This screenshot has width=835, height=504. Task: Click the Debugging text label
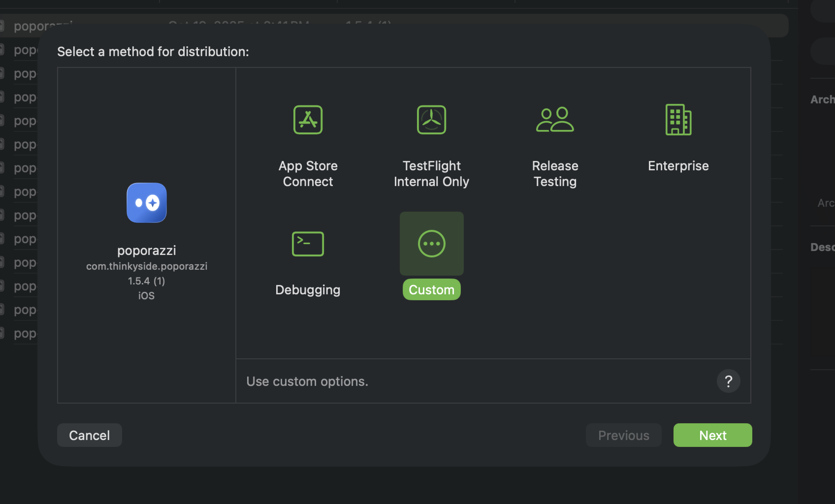tap(308, 290)
